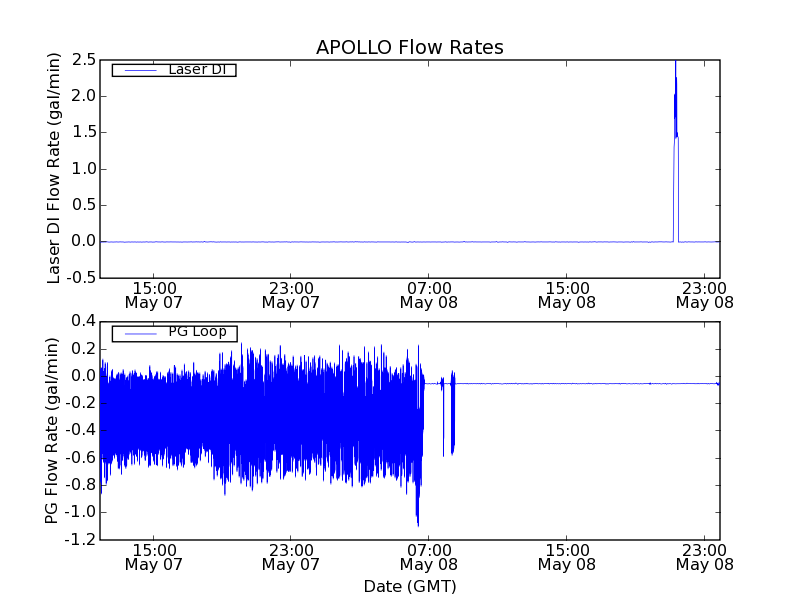Viewport: 800px width, 600px height.
Task: Click '15:00 May 07' under the PG Loop plot
Action: (154, 557)
